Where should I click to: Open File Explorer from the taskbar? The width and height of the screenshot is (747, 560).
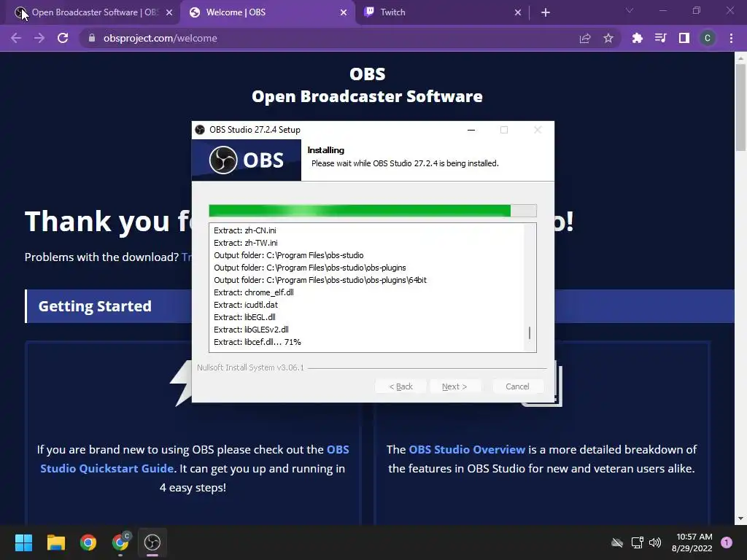coord(55,542)
